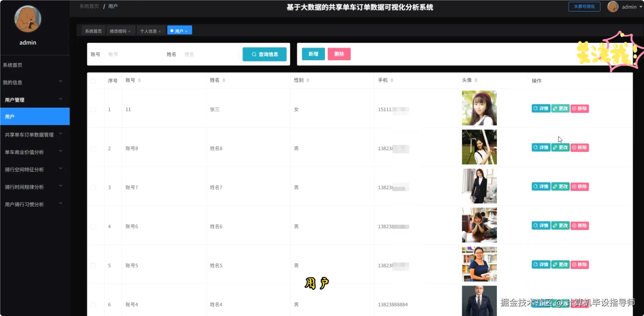The image size is (644, 316).
Task: Click the 查询信息 search button
Action: click(x=264, y=54)
